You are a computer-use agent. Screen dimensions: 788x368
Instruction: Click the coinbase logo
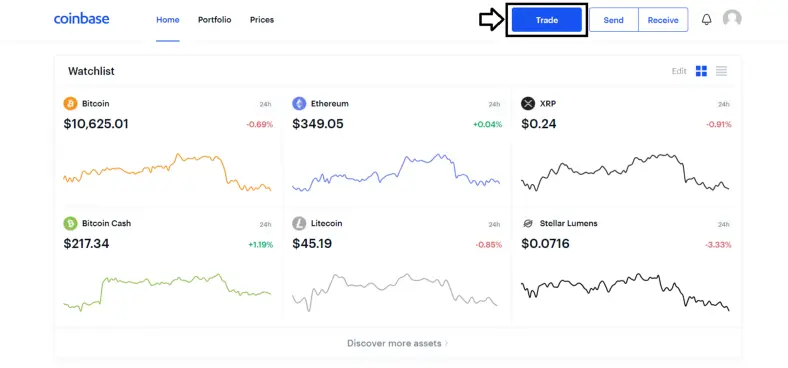(81, 19)
